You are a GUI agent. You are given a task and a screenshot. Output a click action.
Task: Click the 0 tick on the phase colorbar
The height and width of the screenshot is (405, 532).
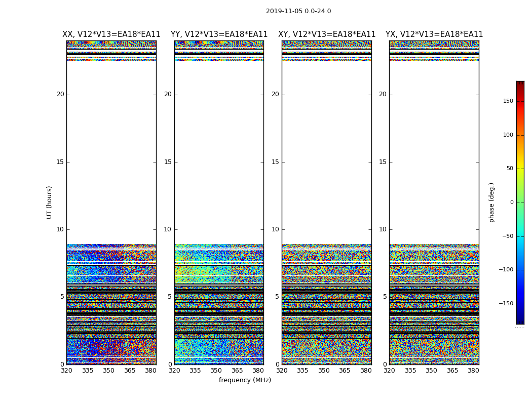point(512,202)
